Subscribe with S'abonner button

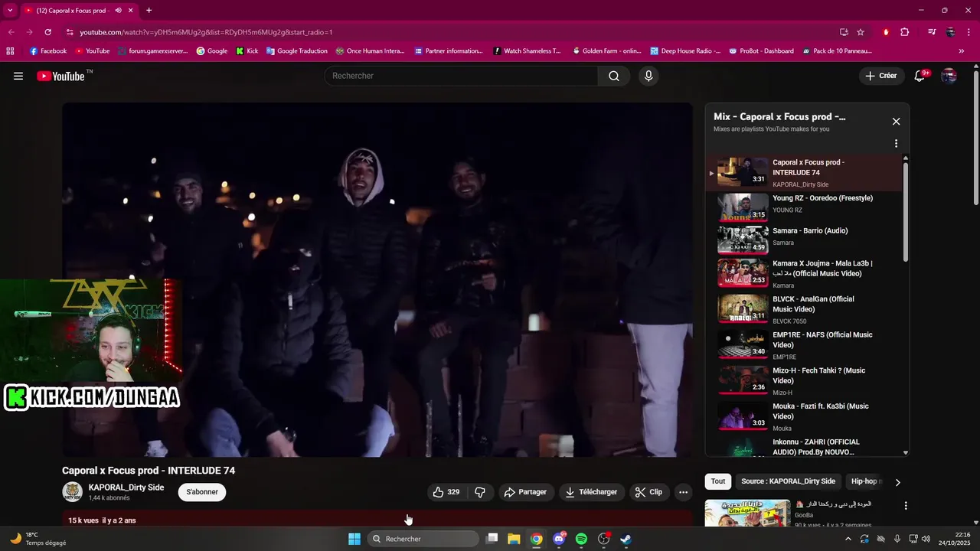pos(202,492)
